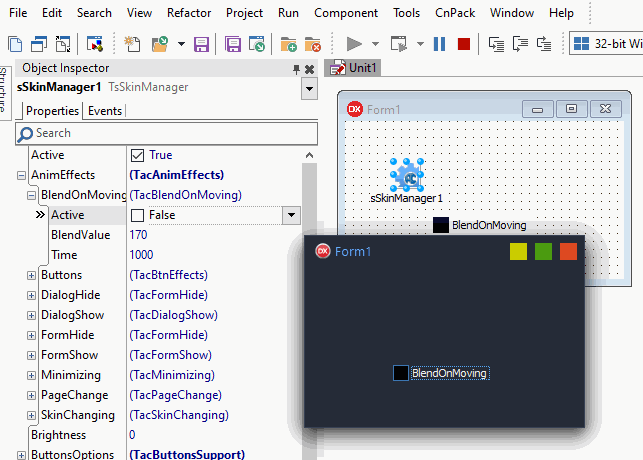The image size is (643, 460).
Task: Click the blue Pause icon
Action: 439,44
